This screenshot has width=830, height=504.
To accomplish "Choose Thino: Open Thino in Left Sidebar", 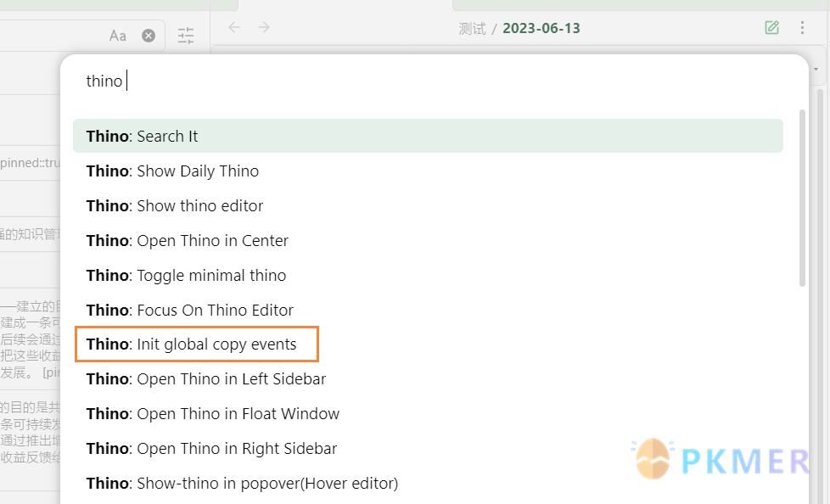I will [x=428, y=379].
